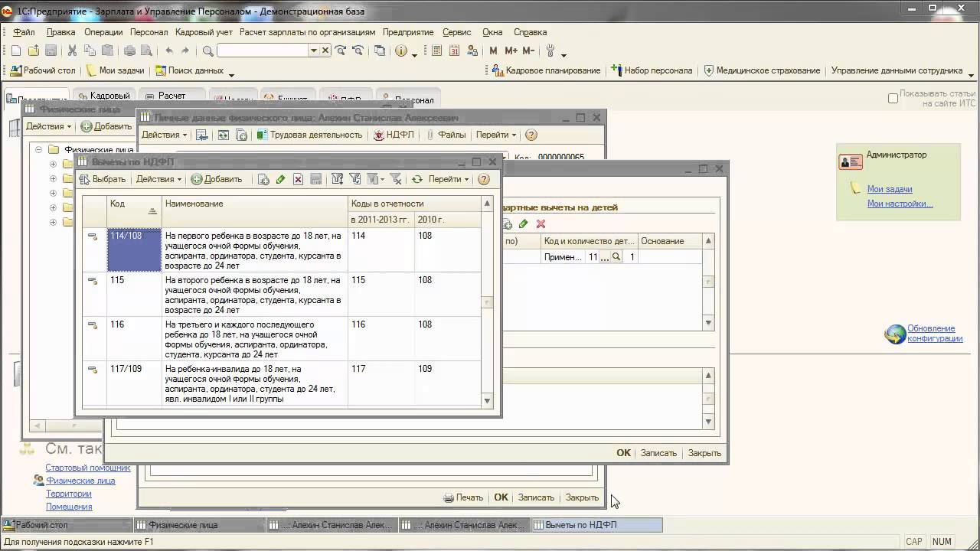Open Стартовый помощник link
This screenshot has height=551, width=980.
pyautogui.click(x=88, y=468)
